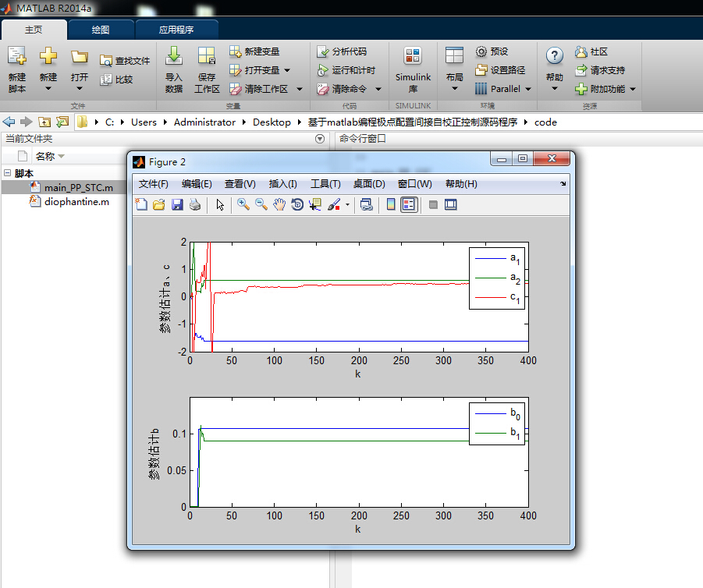The image size is (703, 588).
Task: Toggle the Insert Legend button off
Action: 409,205
